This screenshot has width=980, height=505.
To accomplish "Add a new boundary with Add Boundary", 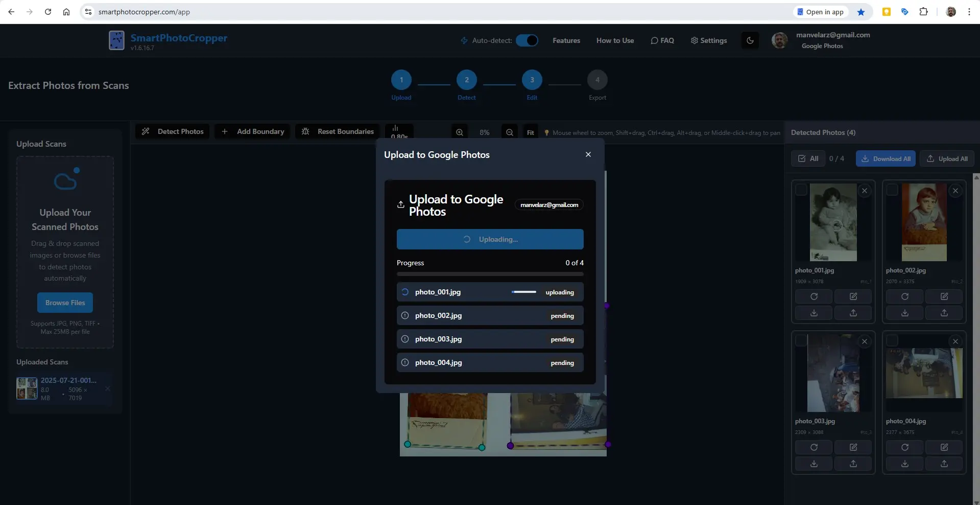I will [x=253, y=131].
